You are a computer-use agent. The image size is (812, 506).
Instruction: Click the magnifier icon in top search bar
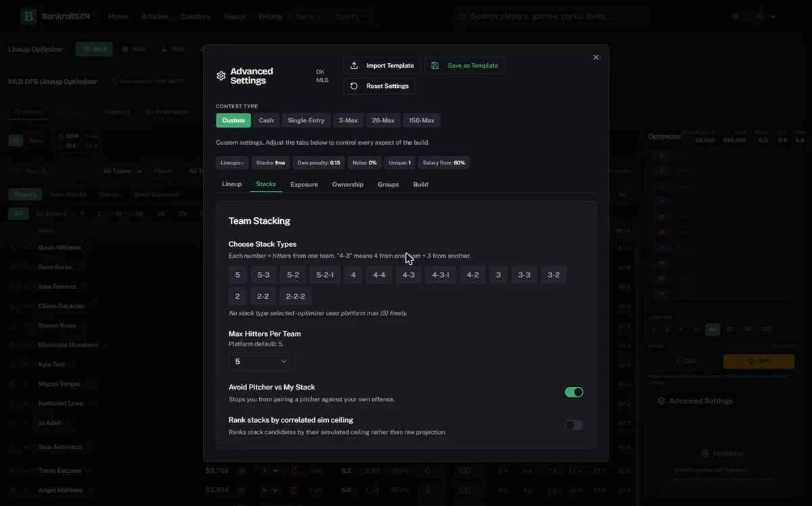coord(461,16)
